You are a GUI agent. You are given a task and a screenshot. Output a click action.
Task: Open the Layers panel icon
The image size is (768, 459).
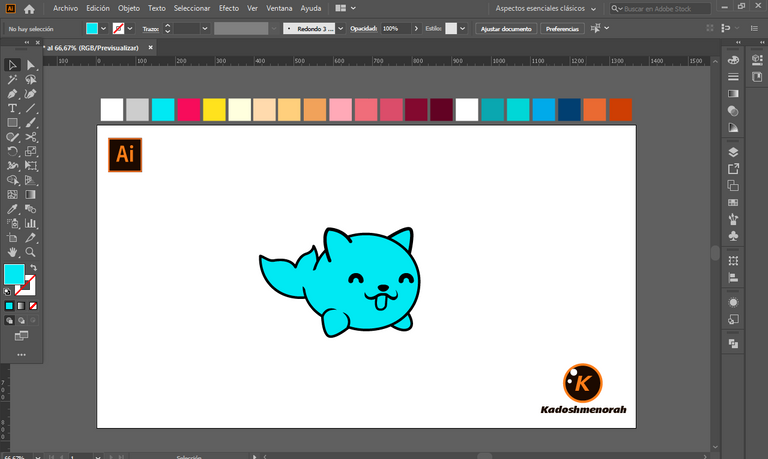click(x=733, y=152)
